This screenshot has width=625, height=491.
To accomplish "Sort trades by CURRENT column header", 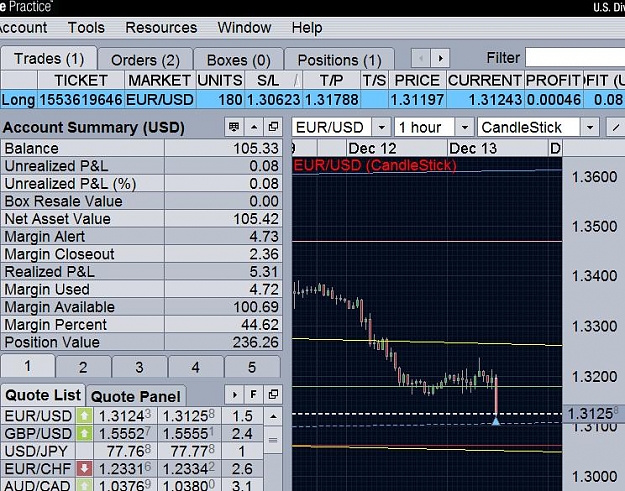I will (x=485, y=81).
